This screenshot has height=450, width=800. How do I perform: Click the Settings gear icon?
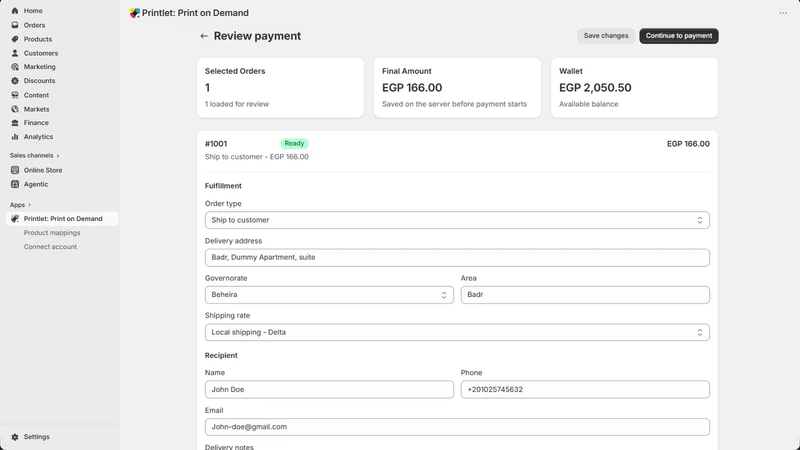pyautogui.click(x=15, y=437)
